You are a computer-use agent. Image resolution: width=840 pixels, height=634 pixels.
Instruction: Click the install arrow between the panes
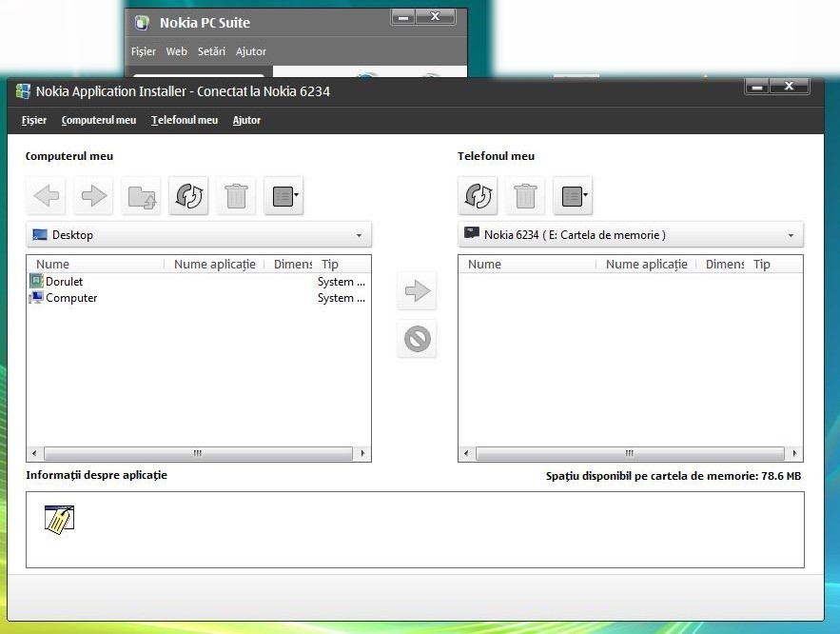coord(418,291)
